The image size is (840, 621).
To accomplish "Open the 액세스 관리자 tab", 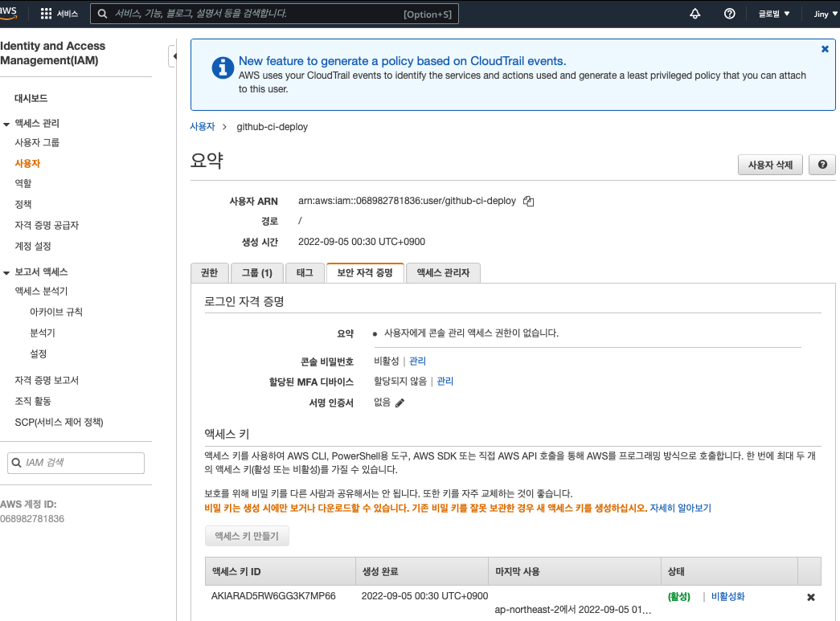I will [x=443, y=273].
